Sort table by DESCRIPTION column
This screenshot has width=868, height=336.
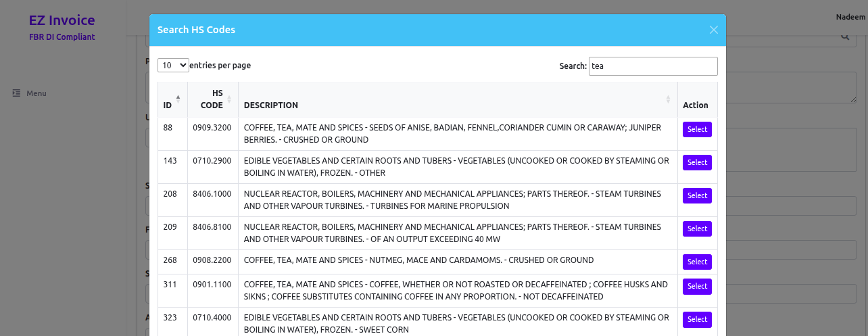(458, 100)
